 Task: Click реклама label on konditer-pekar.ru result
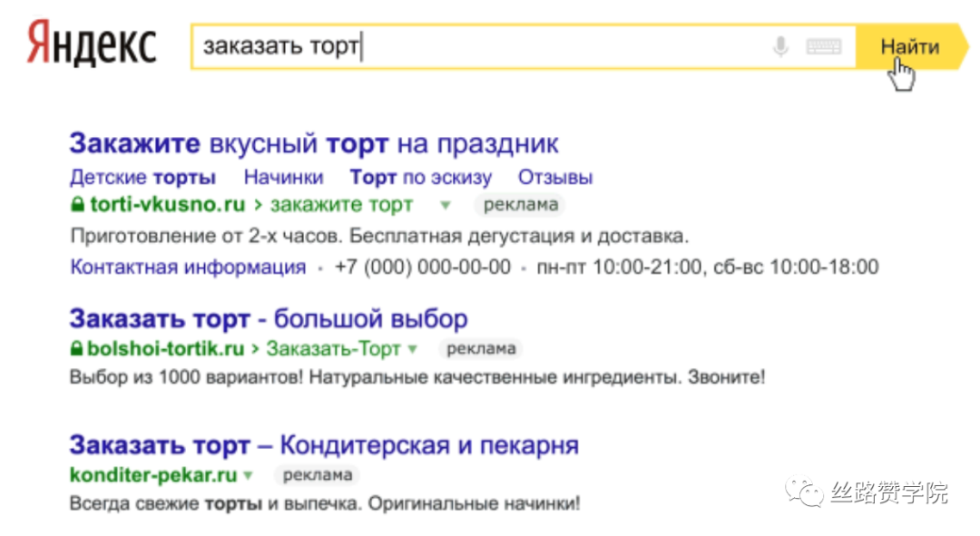tap(318, 475)
